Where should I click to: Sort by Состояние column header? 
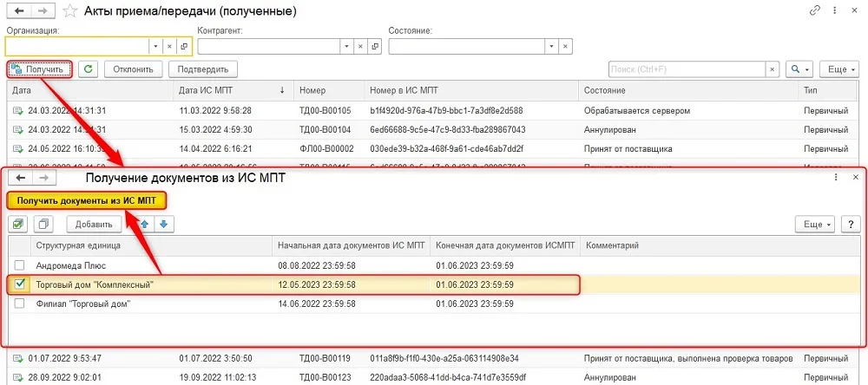688,90
